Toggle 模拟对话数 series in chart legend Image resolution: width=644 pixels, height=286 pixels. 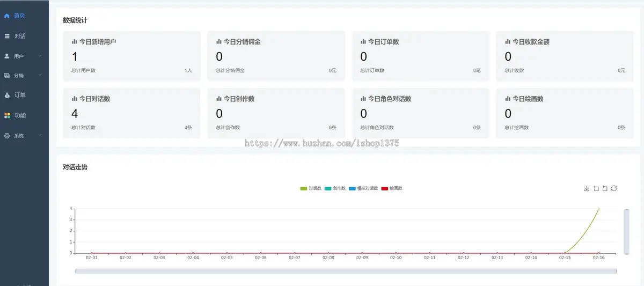tap(363, 188)
